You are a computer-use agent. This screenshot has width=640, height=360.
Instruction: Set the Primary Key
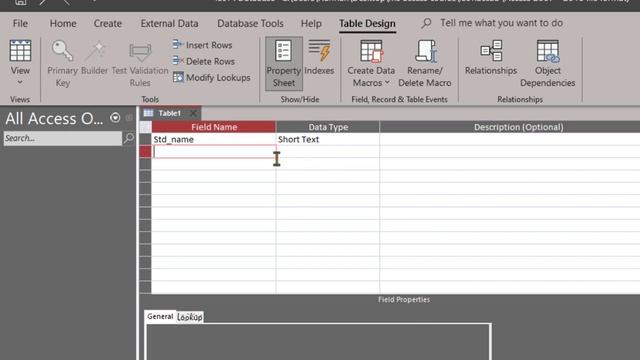point(62,63)
